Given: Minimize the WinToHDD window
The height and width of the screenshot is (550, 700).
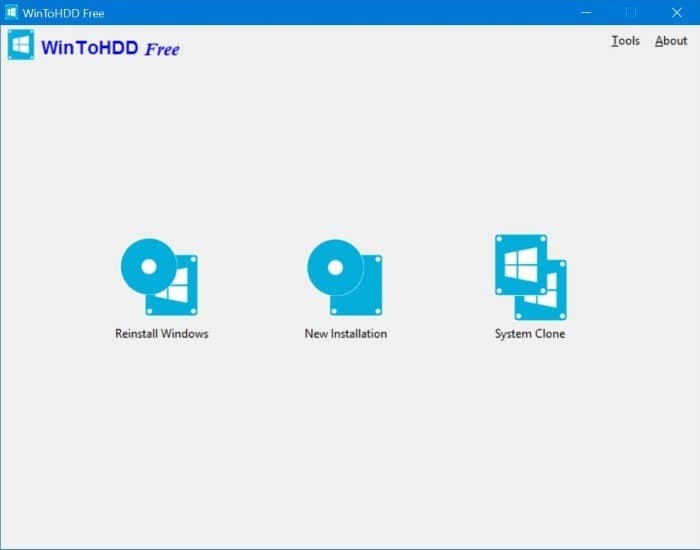Looking at the screenshot, I should [x=586, y=12].
